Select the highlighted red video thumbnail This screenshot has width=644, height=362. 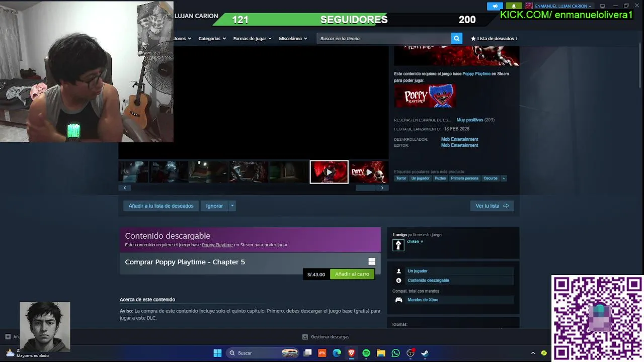coord(329,172)
